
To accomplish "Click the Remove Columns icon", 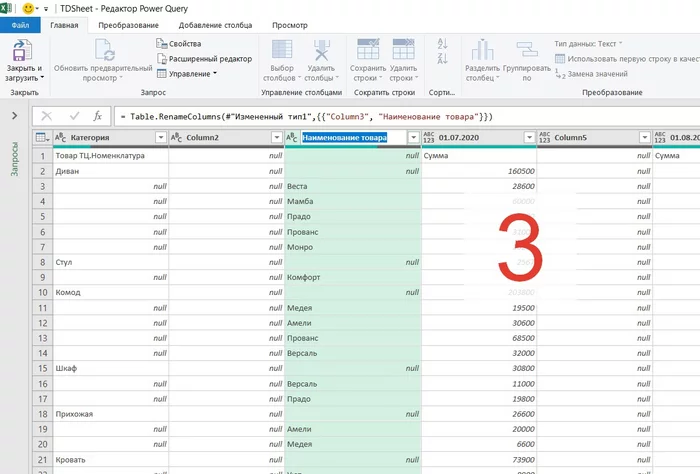I will pyautogui.click(x=321, y=50).
